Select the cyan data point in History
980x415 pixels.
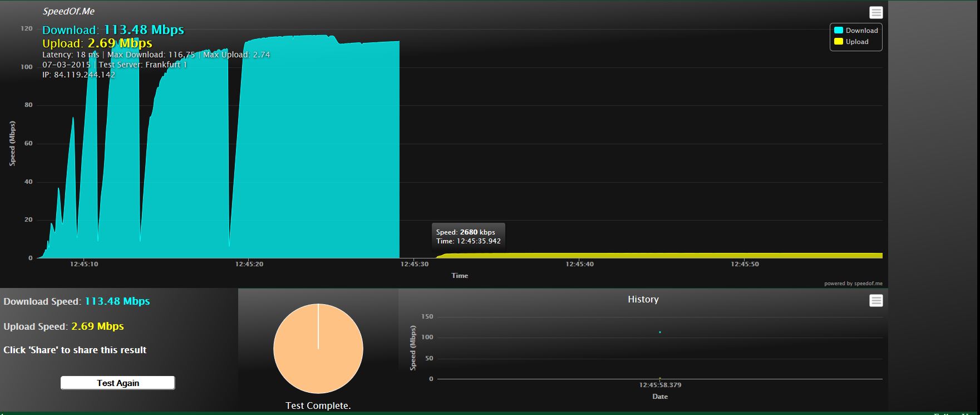pyautogui.click(x=660, y=333)
